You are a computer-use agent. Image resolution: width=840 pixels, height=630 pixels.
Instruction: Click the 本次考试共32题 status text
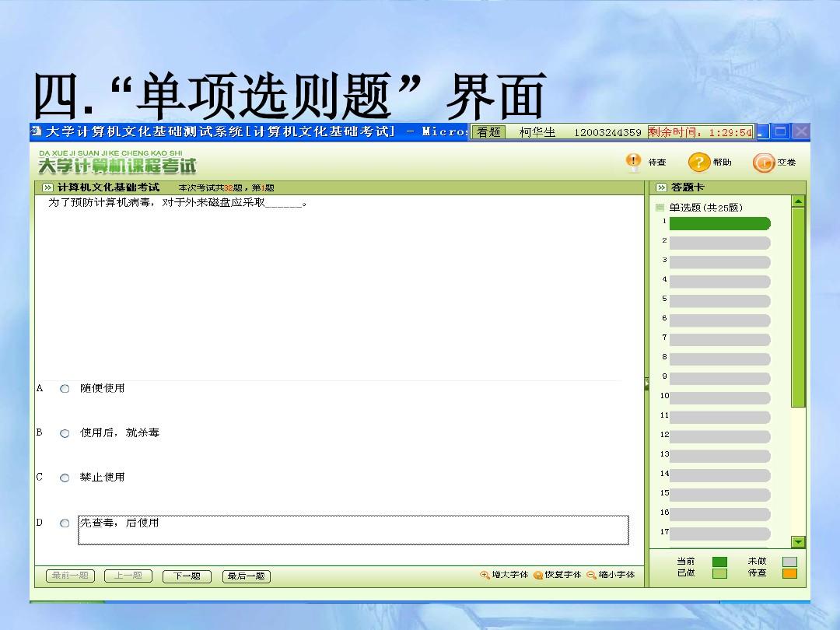226,187
